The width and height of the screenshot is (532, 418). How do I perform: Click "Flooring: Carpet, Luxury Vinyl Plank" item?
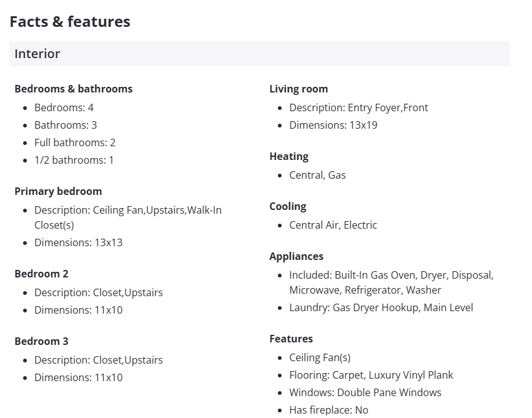pos(371,375)
